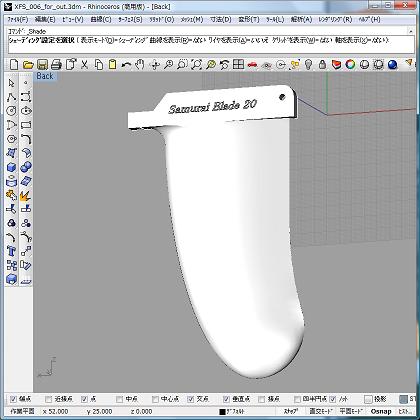Enable the 近接点 osnap checkbox

click(49, 399)
